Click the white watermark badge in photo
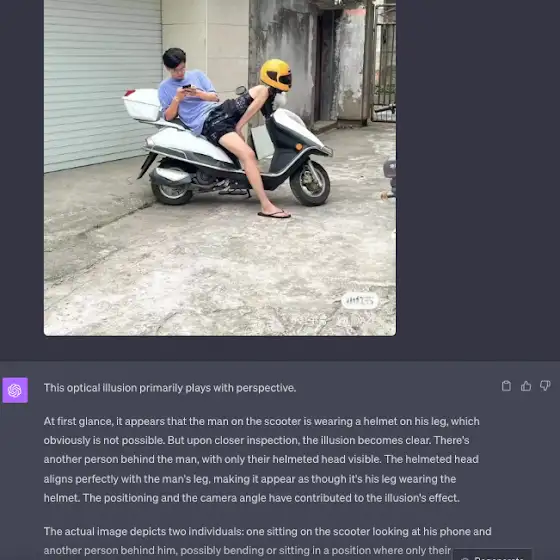Viewport: 560px width, 560px height. [x=359, y=301]
